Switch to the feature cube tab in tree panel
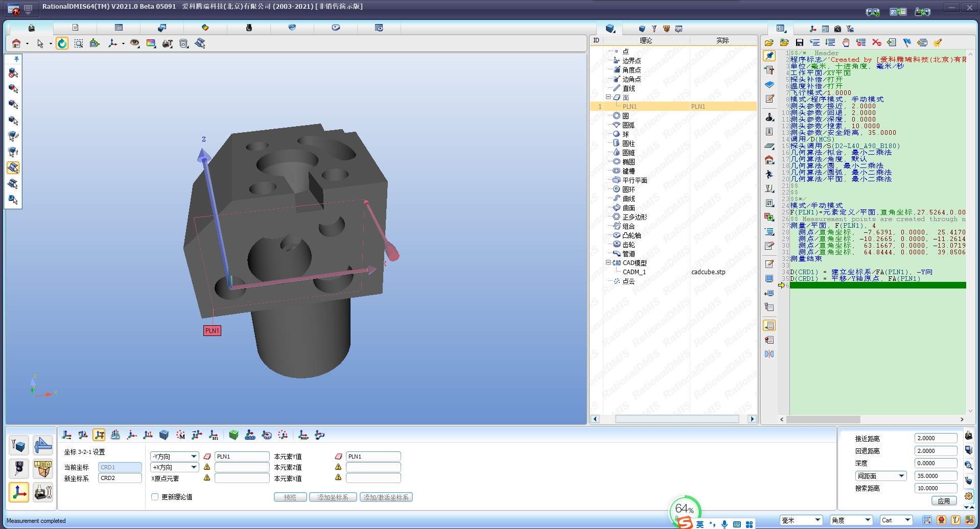Screen dimensions: 980x529 click(610, 29)
